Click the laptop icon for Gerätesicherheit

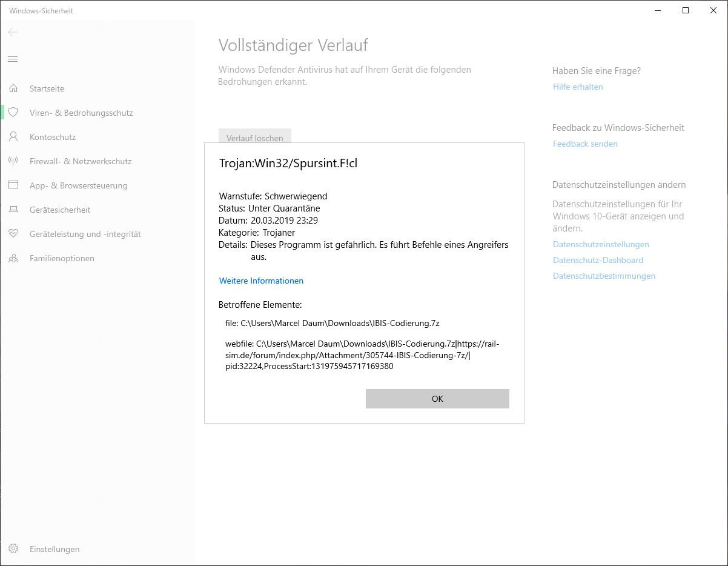pos(13,210)
